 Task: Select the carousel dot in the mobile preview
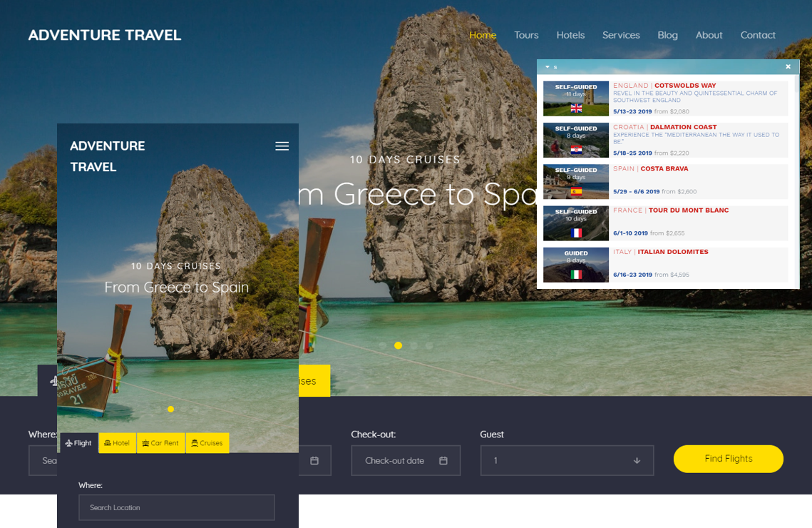[170, 409]
